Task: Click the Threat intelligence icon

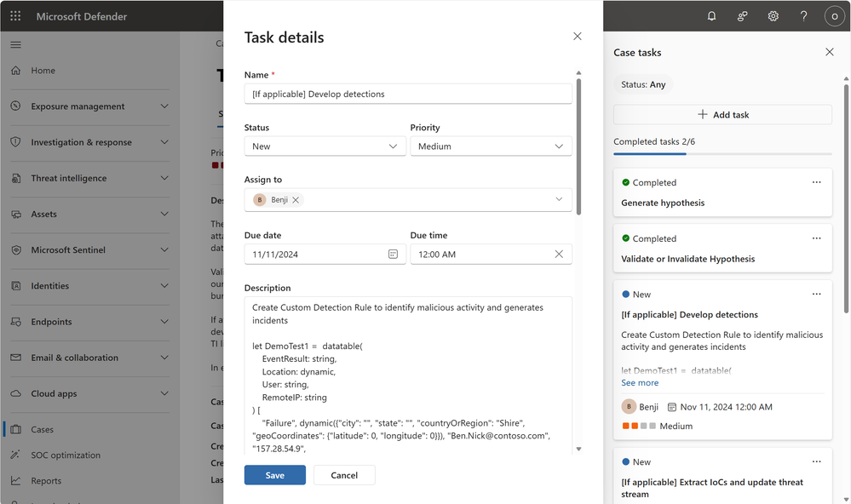Action: coord(15,178)
